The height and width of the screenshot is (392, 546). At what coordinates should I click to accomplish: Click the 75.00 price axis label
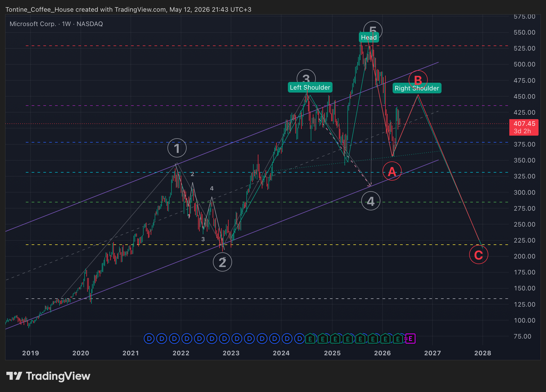click(522, 336)
